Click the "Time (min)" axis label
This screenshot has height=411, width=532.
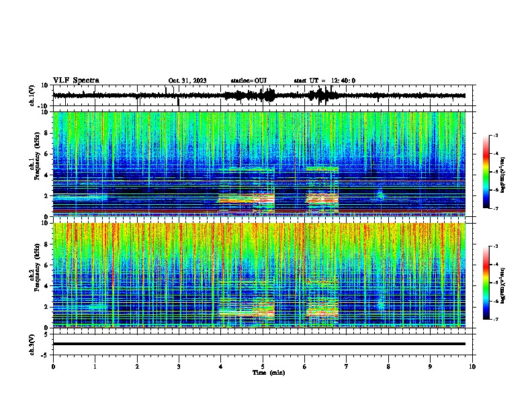click(x=269, y=373)
